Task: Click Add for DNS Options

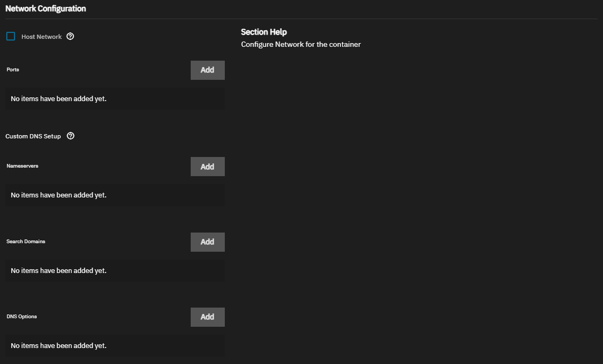Action: (x=207, y=317)
